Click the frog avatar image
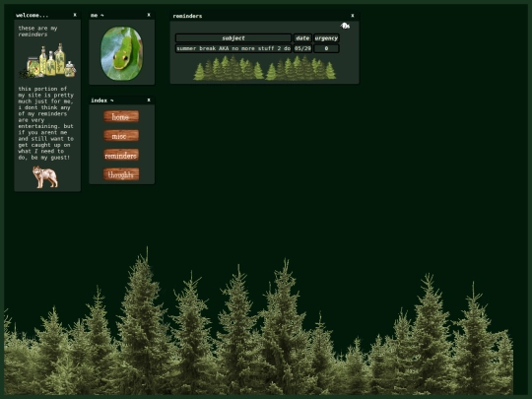This screenshot has width=532, height=399. coord(122,53)
